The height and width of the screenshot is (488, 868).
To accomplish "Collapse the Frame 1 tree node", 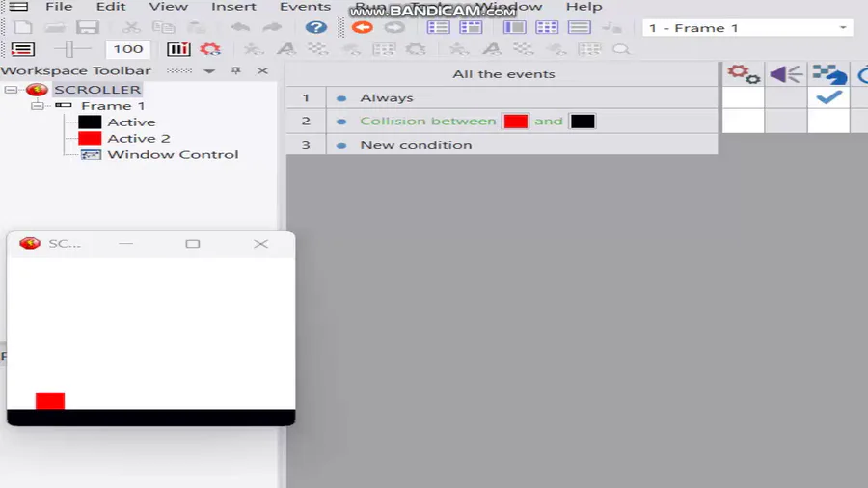I will (37, 106).
